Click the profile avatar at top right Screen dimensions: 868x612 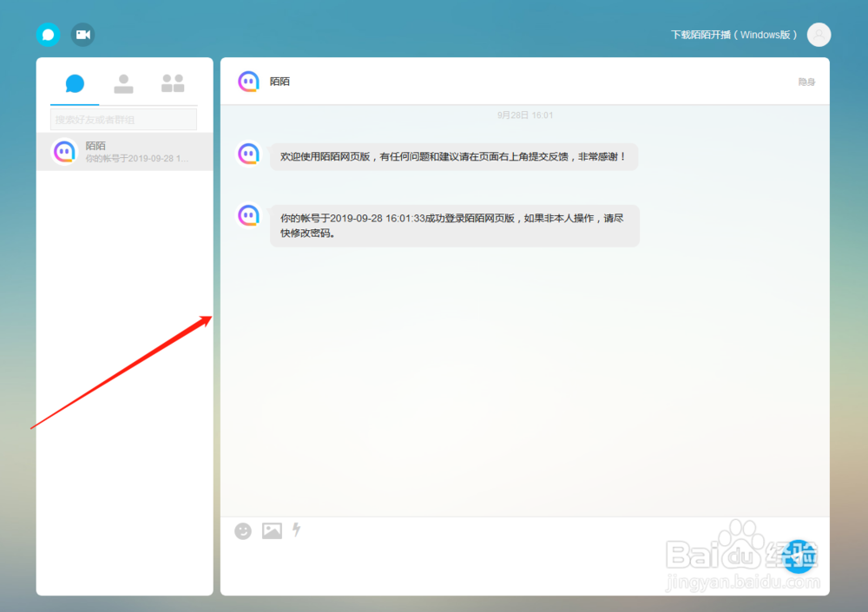pos(819,35)
